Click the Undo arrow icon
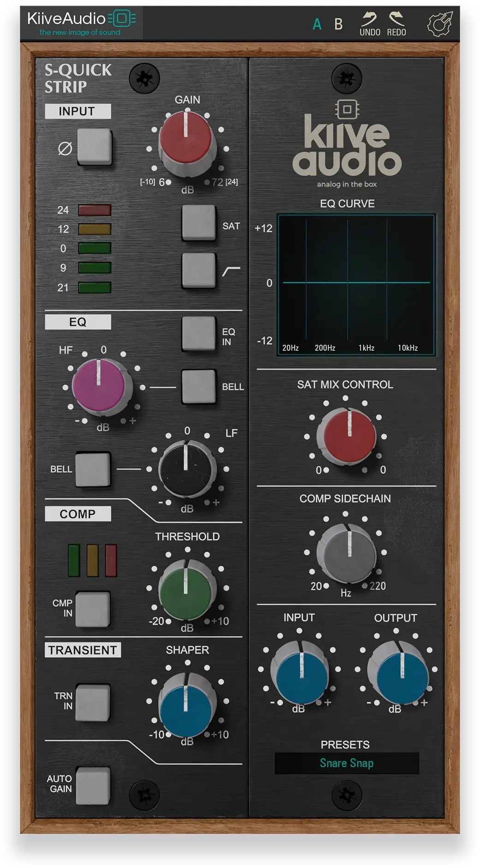480x868 pixels. [369, 19]
